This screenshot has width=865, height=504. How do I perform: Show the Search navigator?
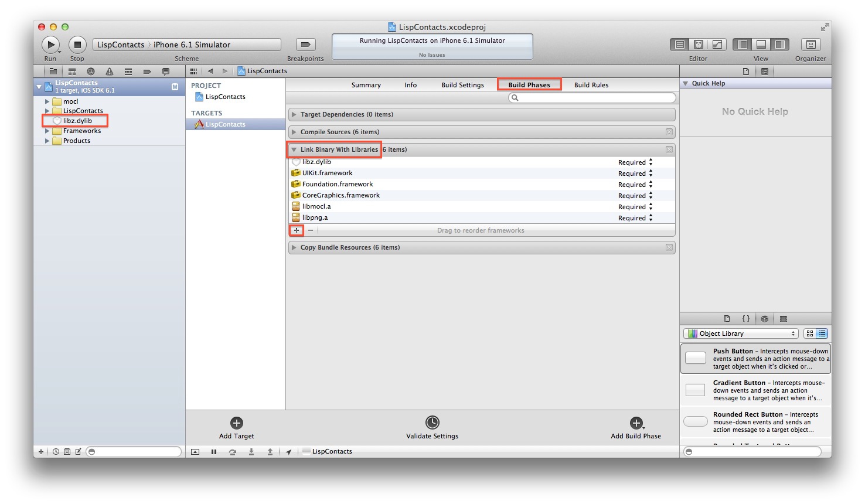pos(91,71)
